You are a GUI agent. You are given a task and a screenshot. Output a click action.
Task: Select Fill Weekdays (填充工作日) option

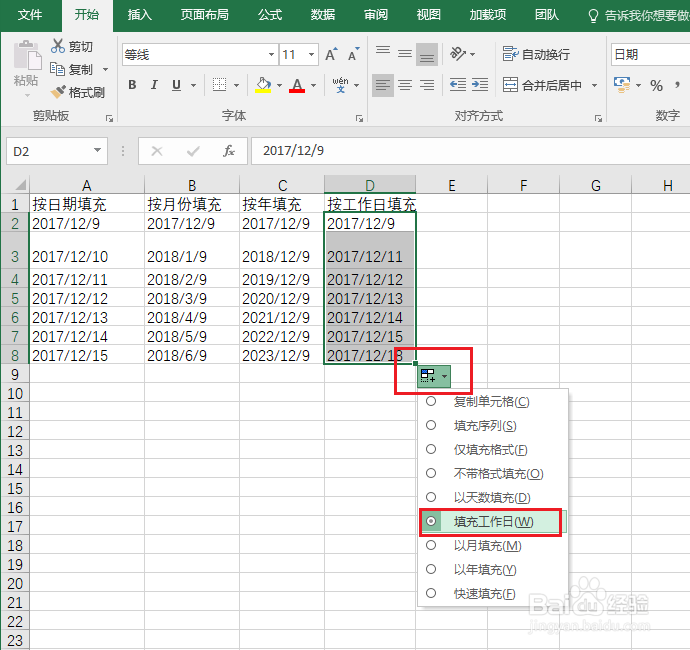[492, 521]
